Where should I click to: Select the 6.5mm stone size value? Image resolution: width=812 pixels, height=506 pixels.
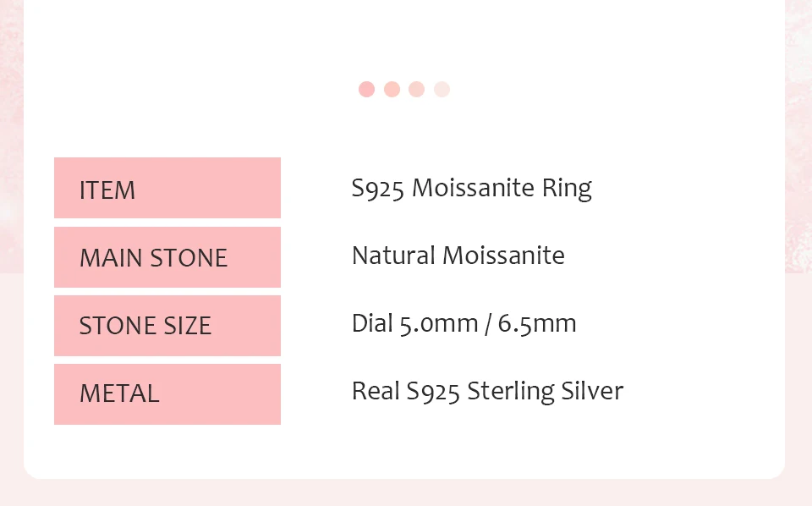537,324
